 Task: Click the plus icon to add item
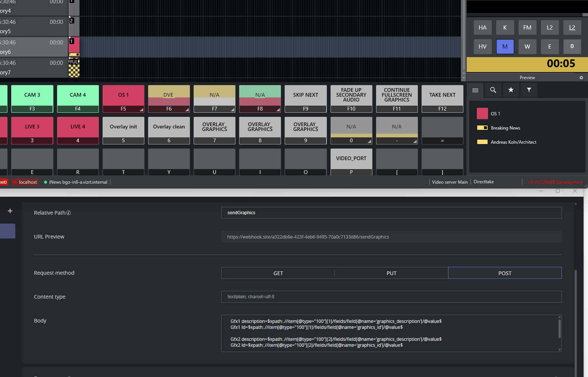(x=10, y=211)
